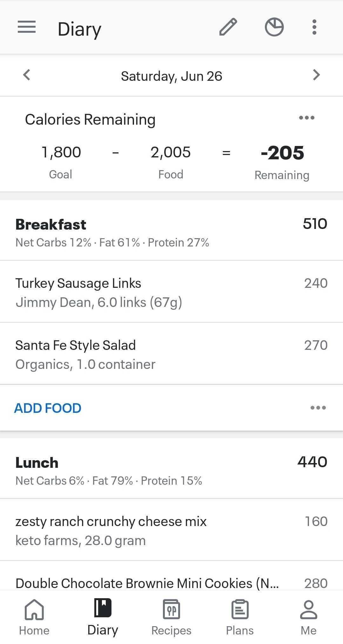Tap the Saturday, Jun 26 date label
The width and height of the screenshot is (343, 644).
[x=171, y=76]
